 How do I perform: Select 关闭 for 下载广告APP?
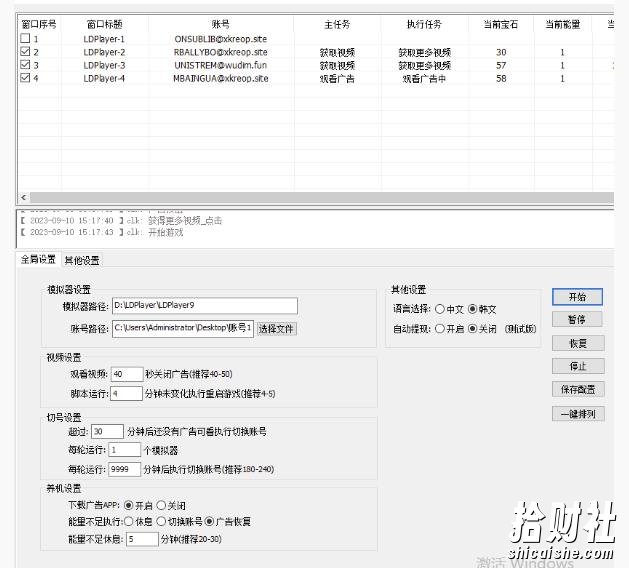161,505
